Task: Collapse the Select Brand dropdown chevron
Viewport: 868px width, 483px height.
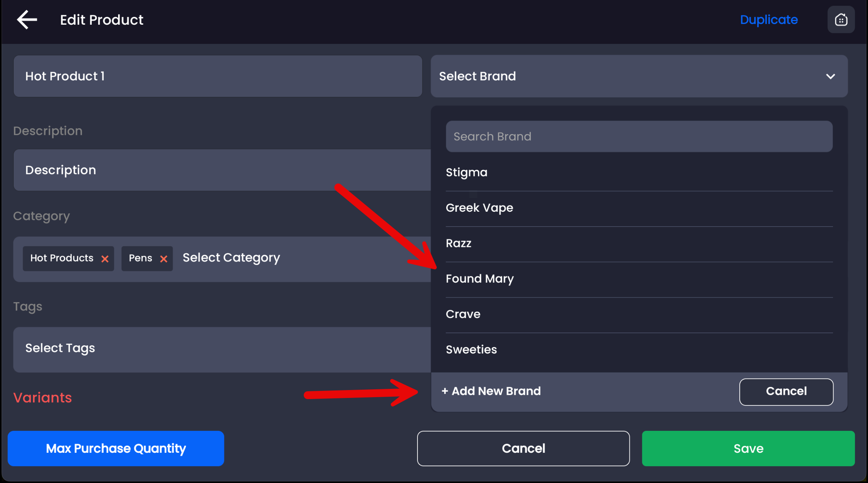Action: coord(830,76)
